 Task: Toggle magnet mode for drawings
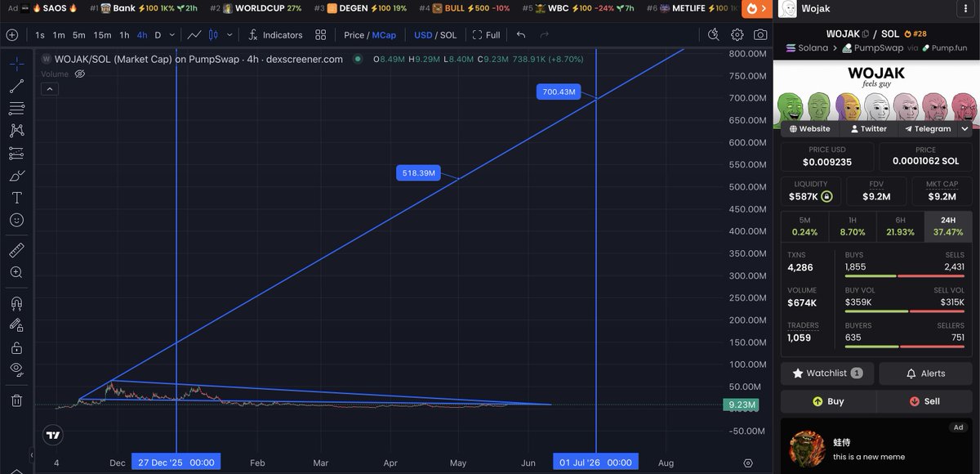pos(16,302)
